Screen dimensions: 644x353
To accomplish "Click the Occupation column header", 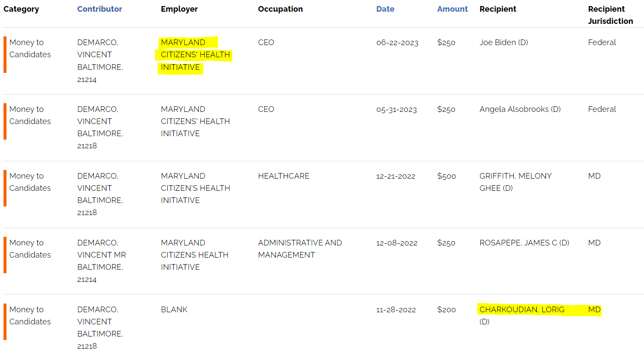I will (280, 9).
